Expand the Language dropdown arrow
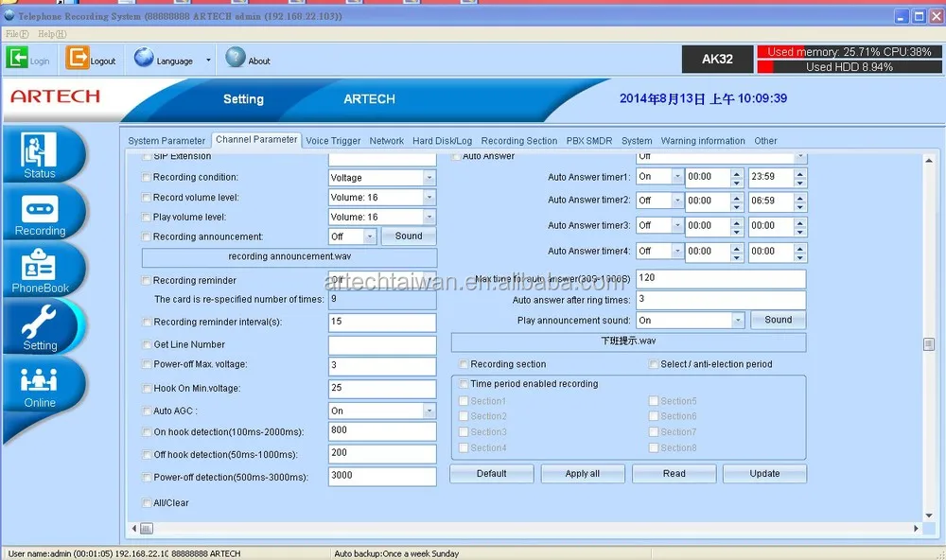This screenshot has height=560, width=946. pos(208,61)
